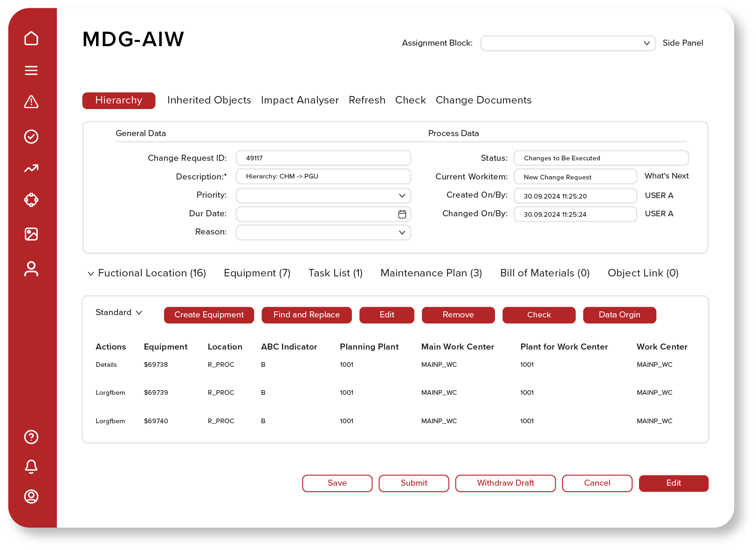
Task: Select the Home icon in the sidebar
Action: [x=31, y=39]
